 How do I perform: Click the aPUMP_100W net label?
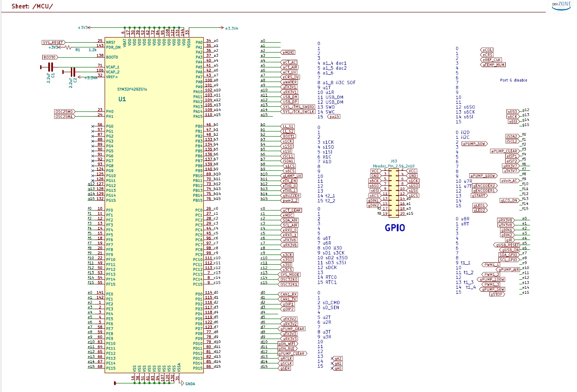[x=483, y=176]
